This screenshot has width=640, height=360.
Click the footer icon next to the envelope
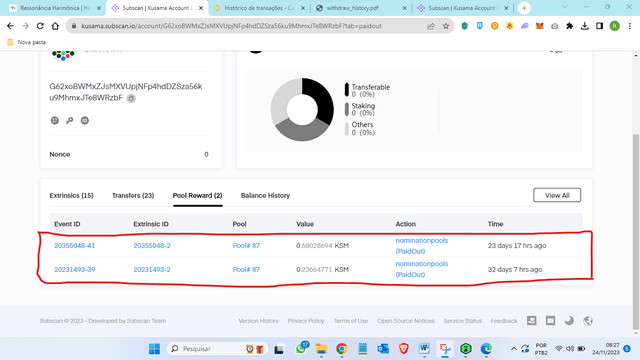[550, 321]
